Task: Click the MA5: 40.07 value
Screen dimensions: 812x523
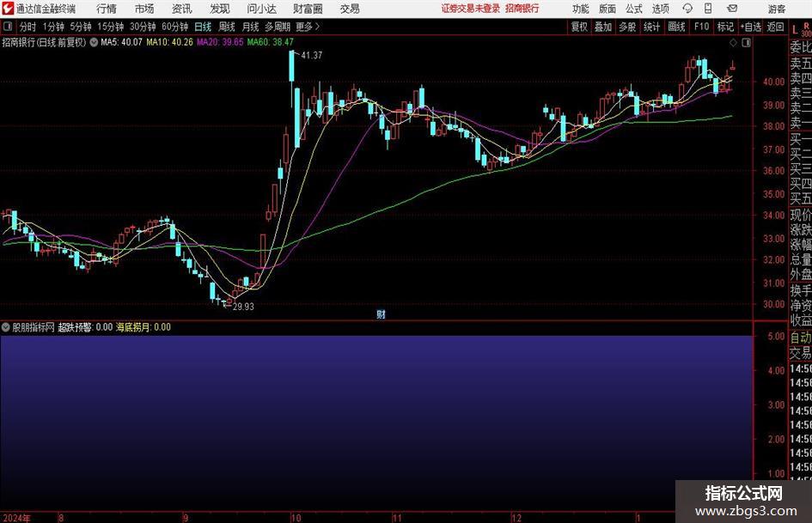Action: point(121,42)
